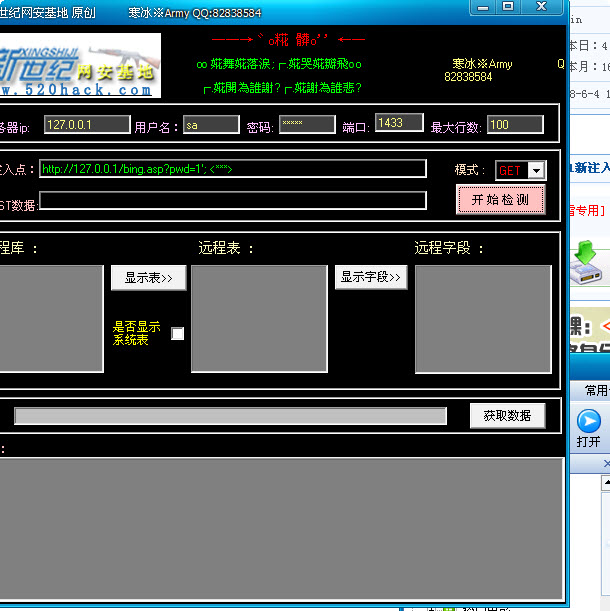Image resolution: width=610 pixels, height=611 pixels.
Task: Click the blue 打开 play icon in background window
Action: 589,421
